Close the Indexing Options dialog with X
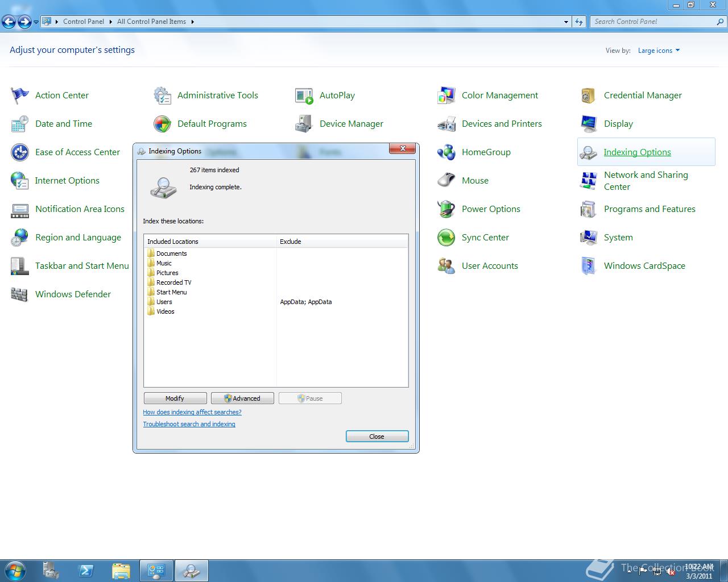This screenshot has height=582, width=728. 403,148
